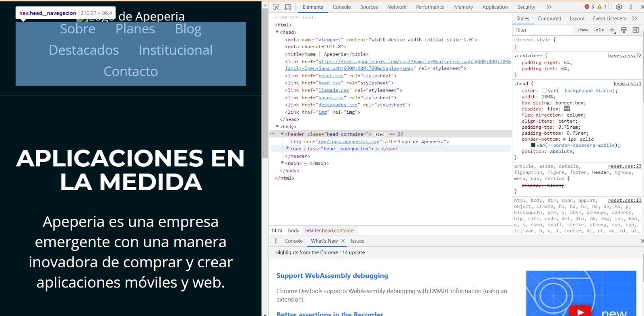Switch to the Layout sidebar tab
The image size is (644, 316).
pos(577,18)
